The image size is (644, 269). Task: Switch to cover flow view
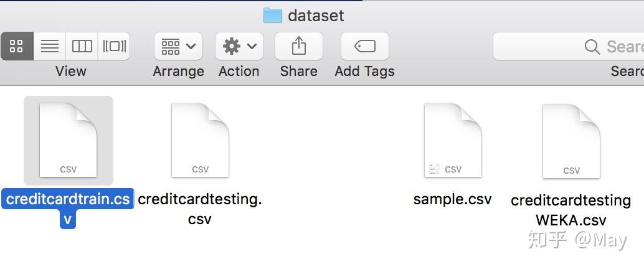click(114, 46)
